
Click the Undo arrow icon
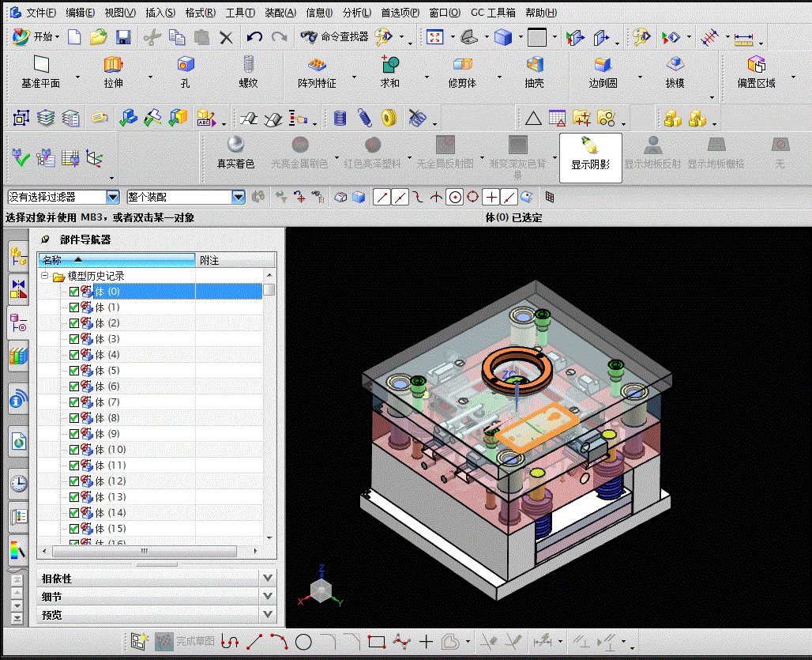point(254,37)
